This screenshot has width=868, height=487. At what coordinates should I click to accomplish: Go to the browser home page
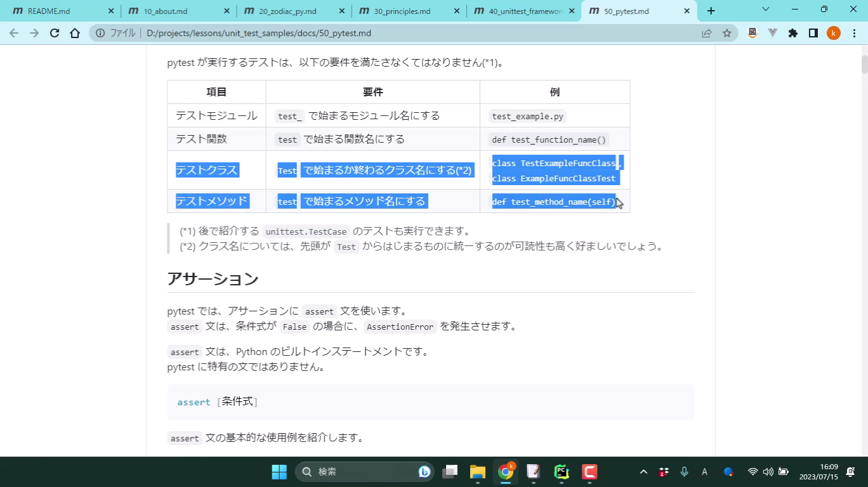(x=75, y=34)
